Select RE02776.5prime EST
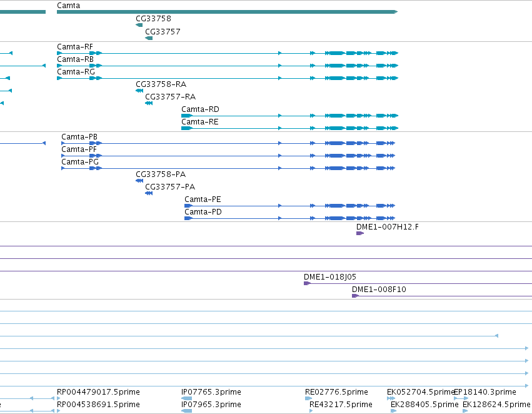 [x=336, y=392]
